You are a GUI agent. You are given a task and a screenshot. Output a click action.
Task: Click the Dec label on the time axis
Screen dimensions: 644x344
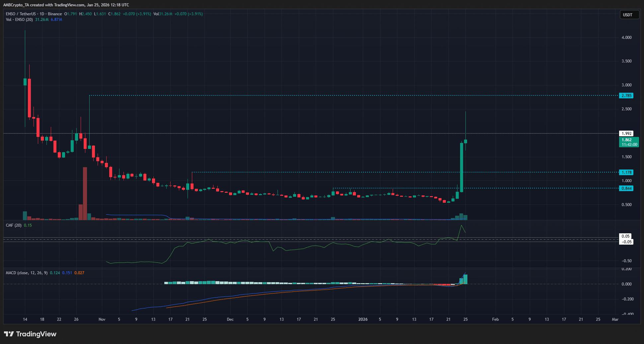pyautogui.click(x=230, y=319)
